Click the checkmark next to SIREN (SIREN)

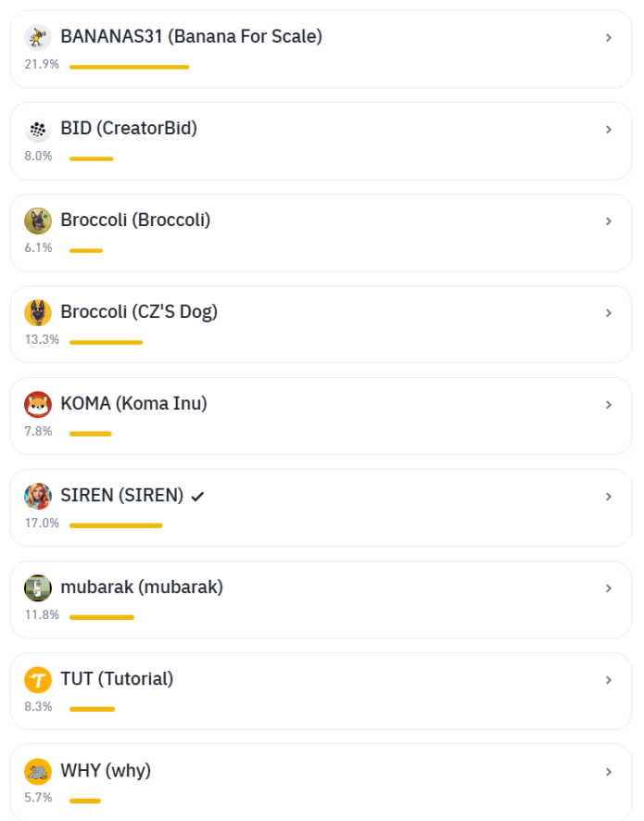coord(197,497)
